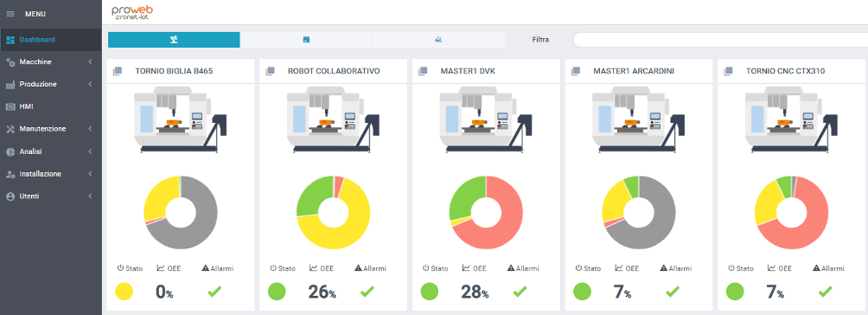Viewport: 868px width, 315px height.
Task: Focus the Filtra search field
Action: tap(719, 40)
